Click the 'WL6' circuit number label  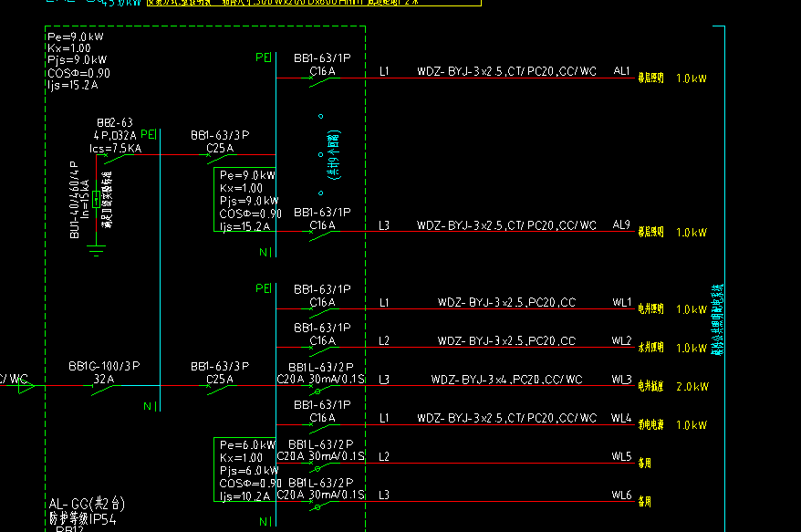coord(621,495)
